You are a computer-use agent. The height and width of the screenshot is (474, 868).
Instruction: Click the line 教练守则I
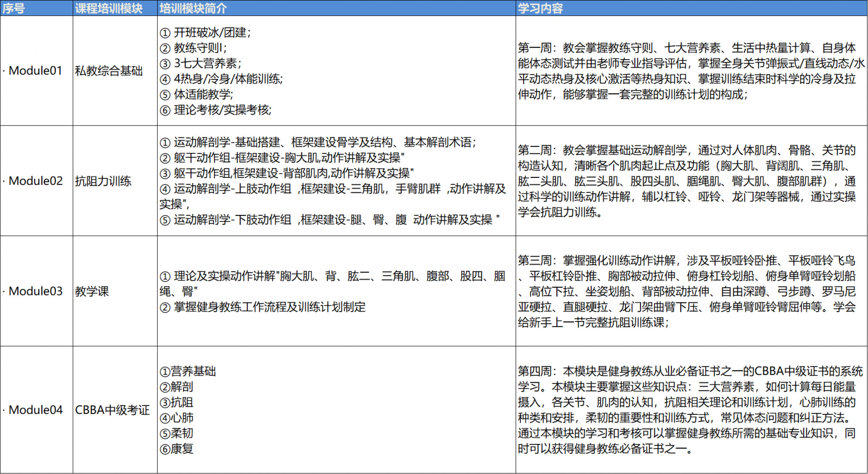tap(193, 48)
